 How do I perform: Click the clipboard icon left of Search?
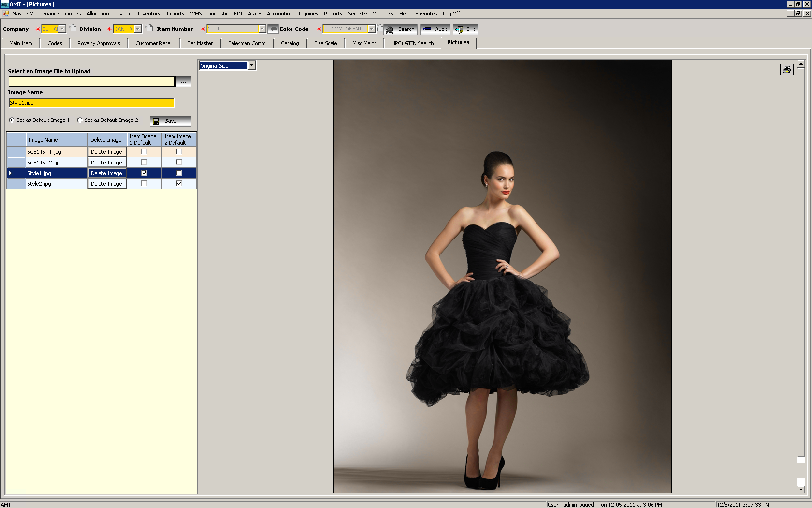click(380, 28)
